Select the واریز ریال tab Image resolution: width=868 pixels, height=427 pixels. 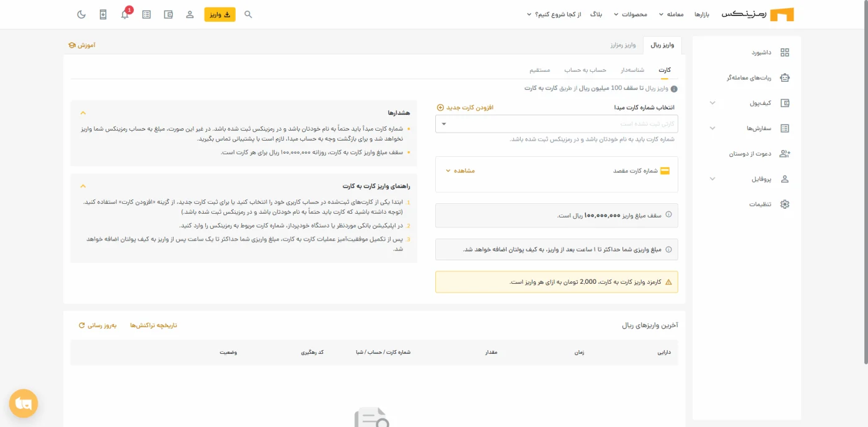663,45
